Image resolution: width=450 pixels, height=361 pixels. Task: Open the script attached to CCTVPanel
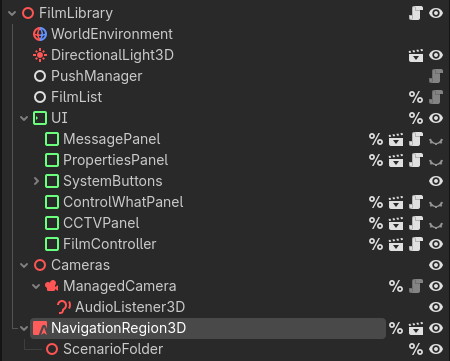(416, 223)
